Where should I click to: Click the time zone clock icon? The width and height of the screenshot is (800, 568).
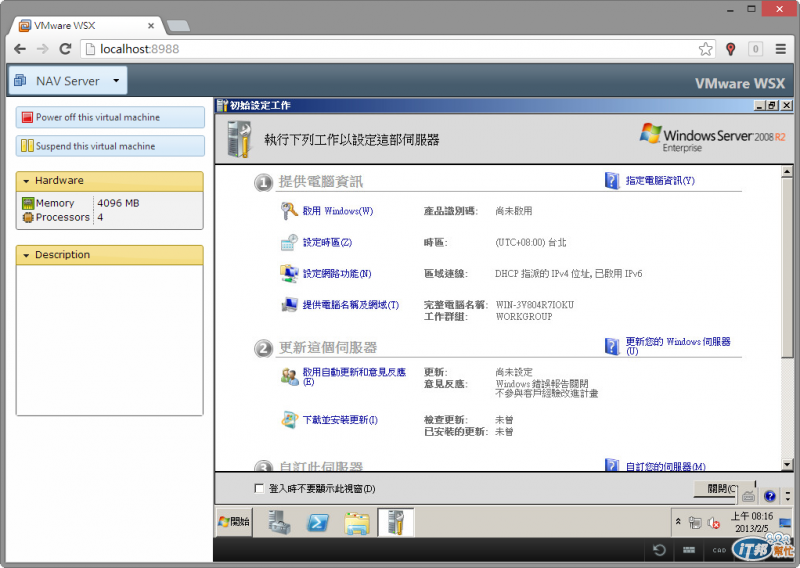click(x=289, y=242)
